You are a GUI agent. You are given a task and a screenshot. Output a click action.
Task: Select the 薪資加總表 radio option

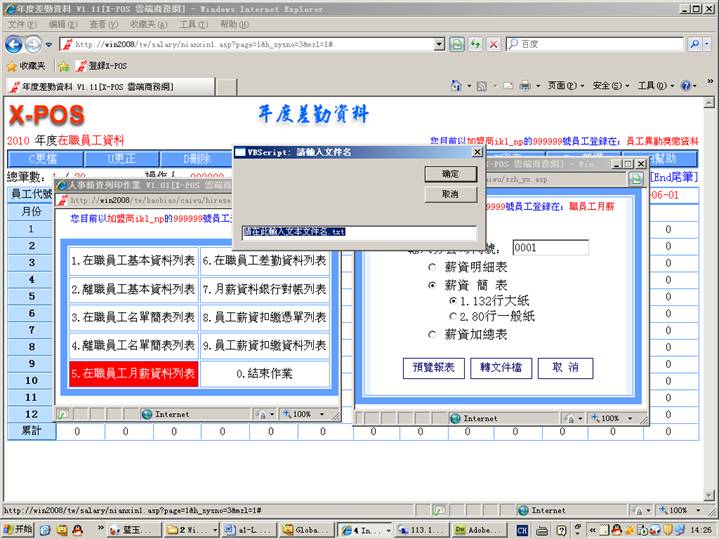point(432,335)
